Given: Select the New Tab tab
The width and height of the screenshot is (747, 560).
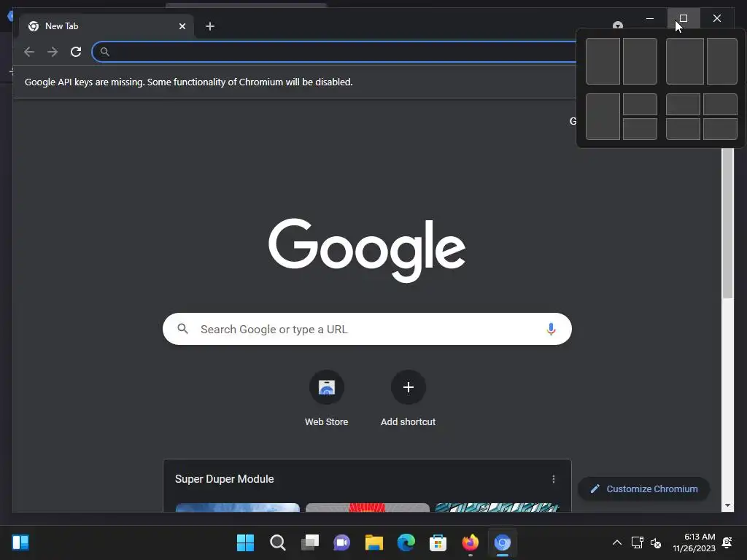Looking at the screenshot, I should 107,26.
